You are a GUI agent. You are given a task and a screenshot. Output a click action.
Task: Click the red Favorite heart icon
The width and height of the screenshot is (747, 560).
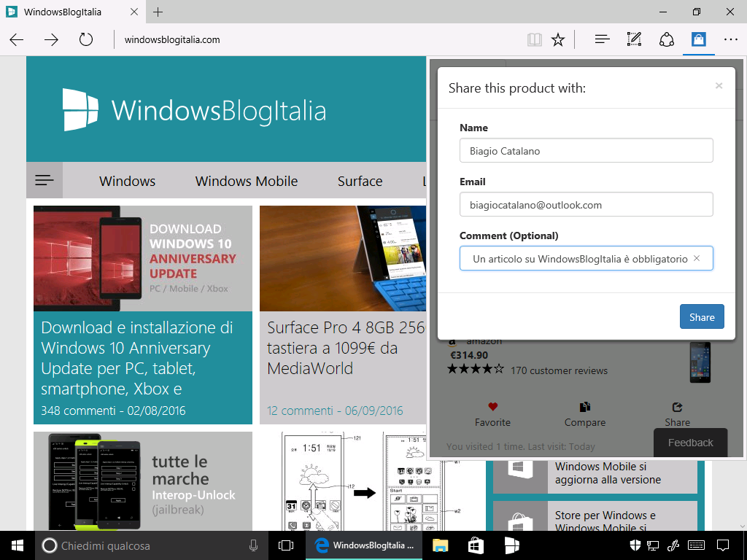[492, 407]
